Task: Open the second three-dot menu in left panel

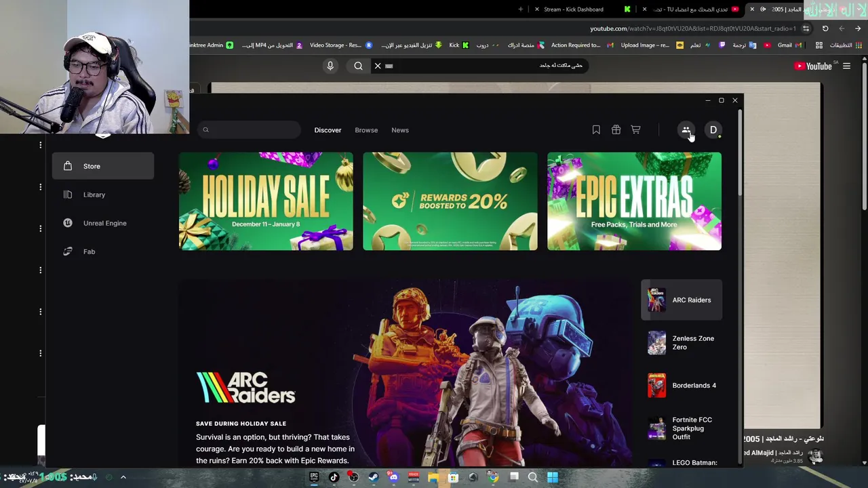Action: tap(40, 186)
